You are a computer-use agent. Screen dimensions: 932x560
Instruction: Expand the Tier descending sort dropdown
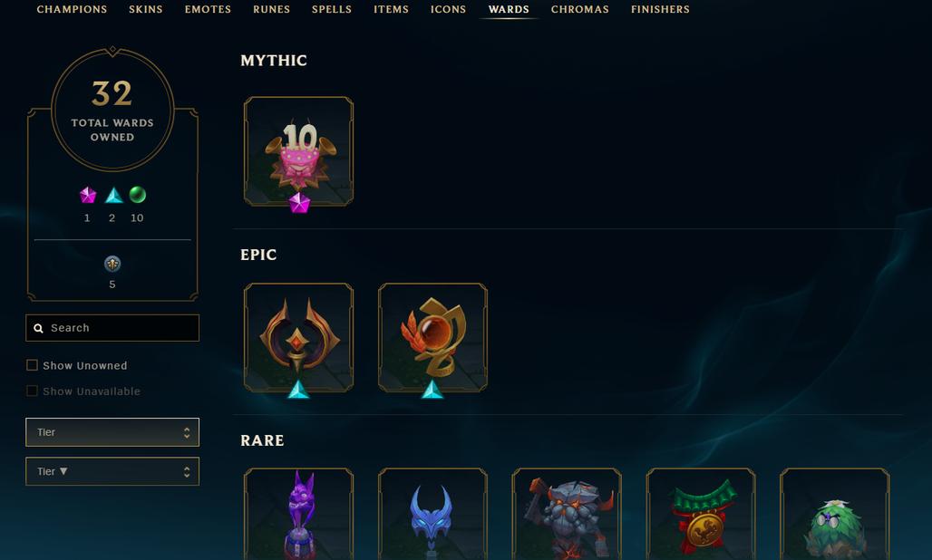[x=112, y=471]
